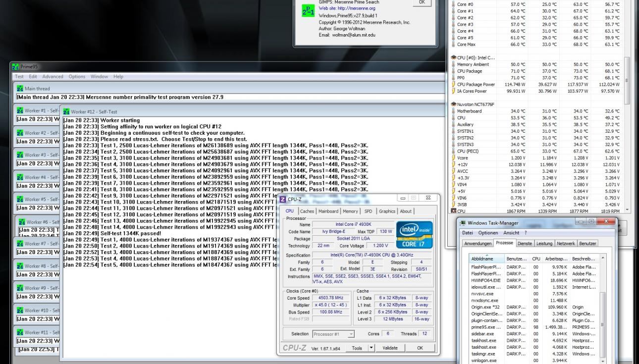
Task: Switch to the Caches tab in CPU-Z
Action: 307,211
